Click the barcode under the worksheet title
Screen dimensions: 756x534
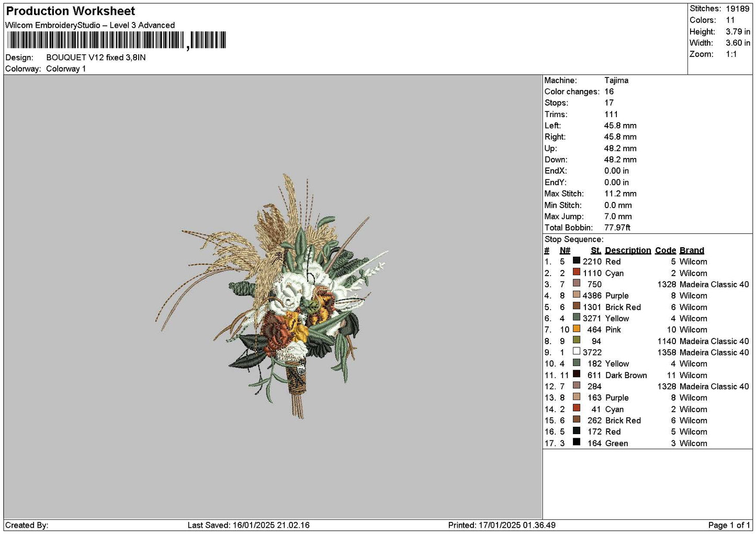[117, 40]
